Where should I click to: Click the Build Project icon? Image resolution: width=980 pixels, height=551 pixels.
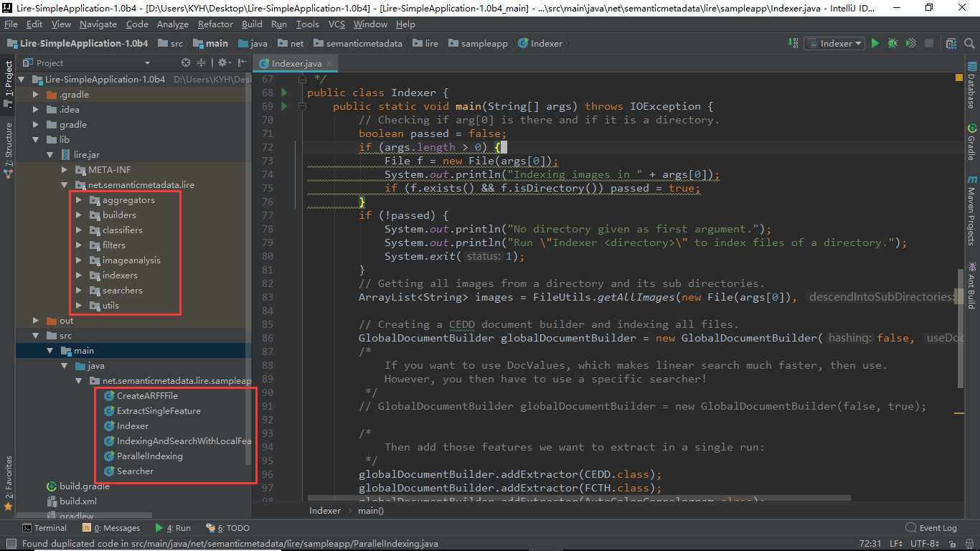point(793,43)
